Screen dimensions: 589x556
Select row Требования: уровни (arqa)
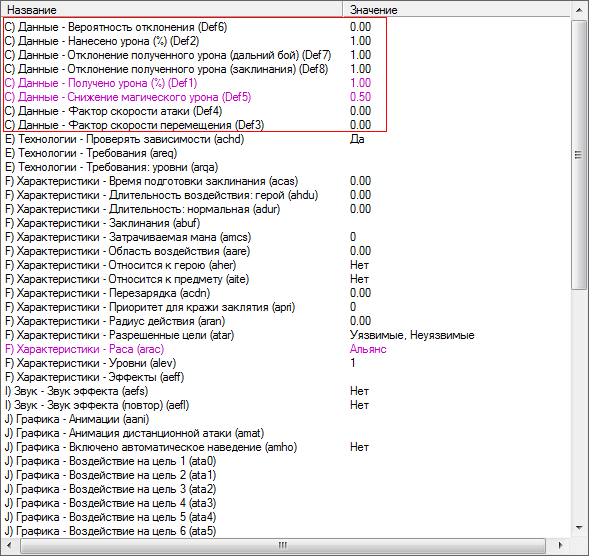(x=285, y=167)
